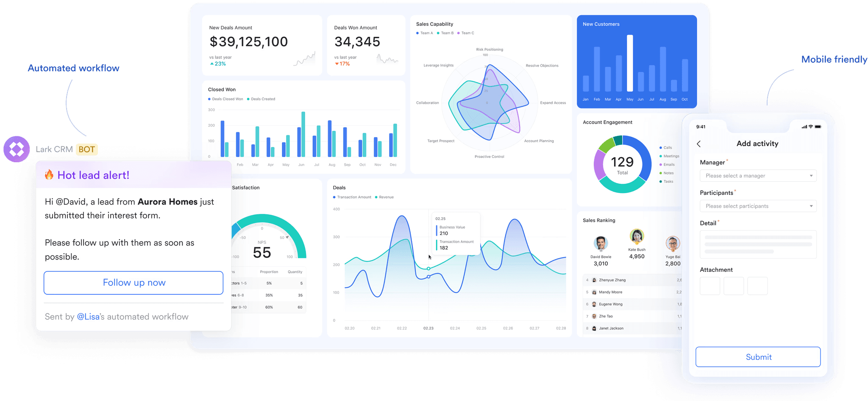868x401 pixels.
Task: Click Zhenyue Zhang's small avatar in ranking list
Action: point(594,280)
